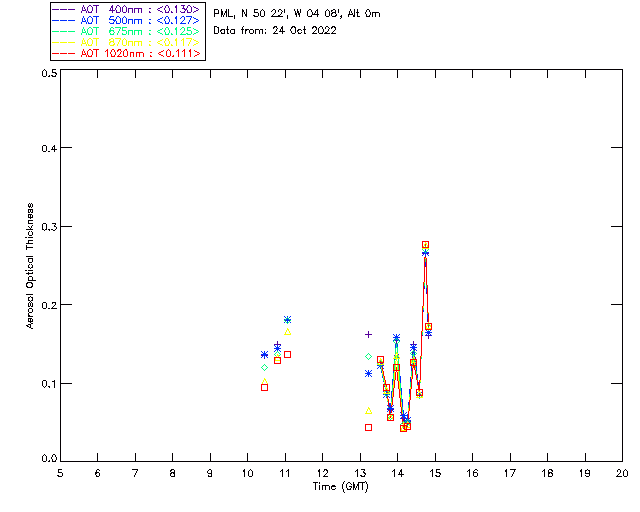The height and width of the screenshot is (512, 640).
Task: Click the x-axis hour label "10"
Action: tap(247, 473)
